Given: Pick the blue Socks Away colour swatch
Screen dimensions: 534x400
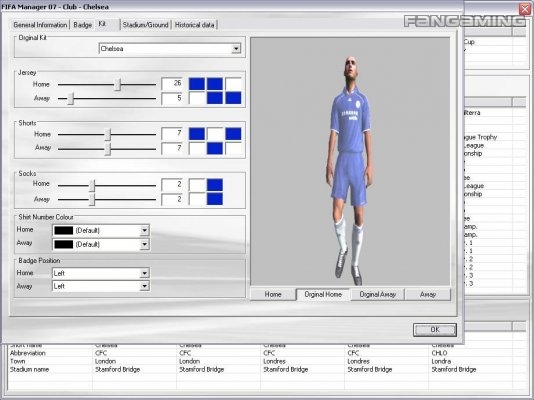Looking at the screenshot, I should click(x=215, y=199).
